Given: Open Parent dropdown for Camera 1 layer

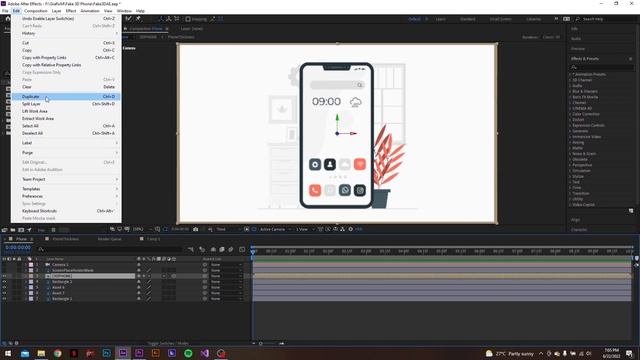Looking at the screenshot, I should click(x=227, y=264).
